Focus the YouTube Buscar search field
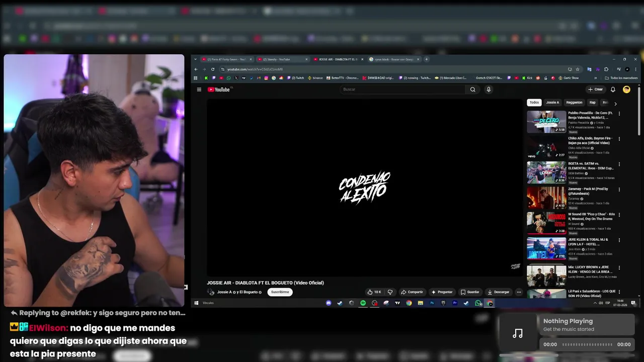 click(x=403, y=89)
